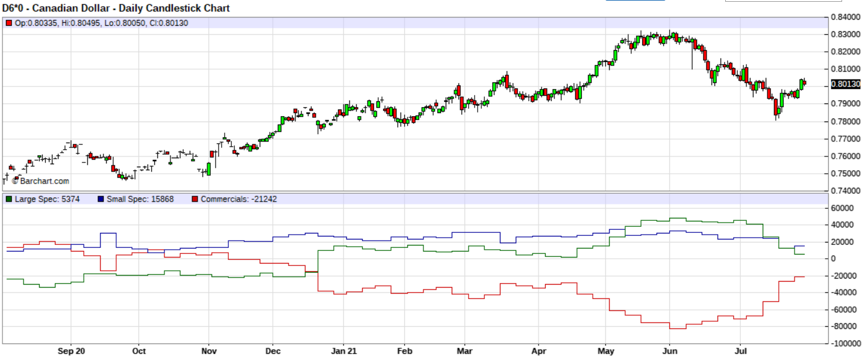868x361 pixels.
Task: Click the -100000 label on COT axis
Action: click(x=846, y=343)
